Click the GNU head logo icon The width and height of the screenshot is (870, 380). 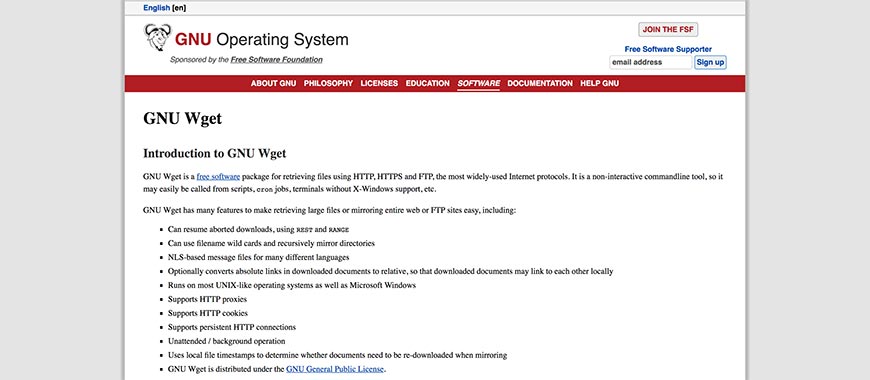[158, 38]
